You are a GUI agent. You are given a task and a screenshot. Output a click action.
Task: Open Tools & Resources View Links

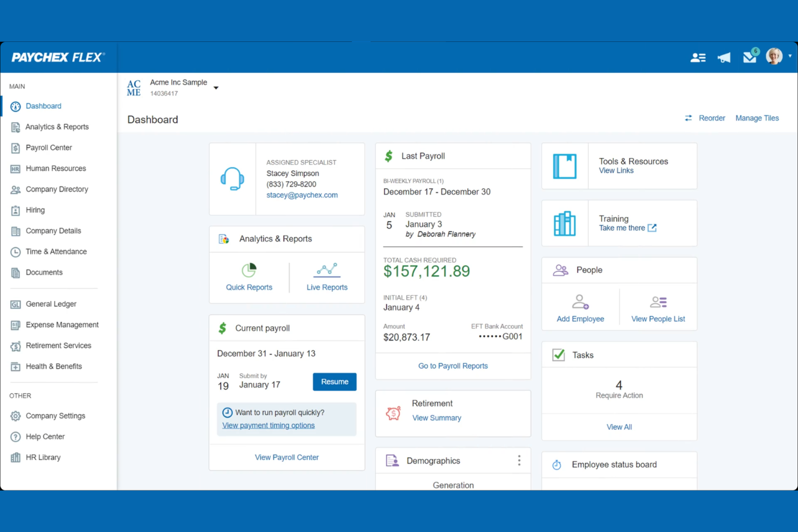(x=616, y=170)
